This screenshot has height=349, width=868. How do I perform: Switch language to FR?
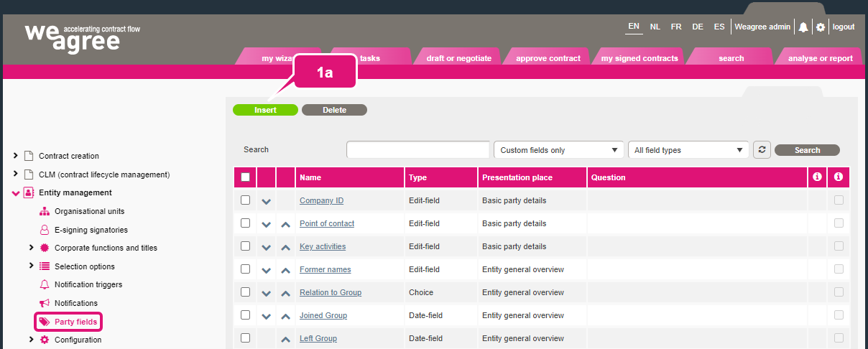(676, 27)
